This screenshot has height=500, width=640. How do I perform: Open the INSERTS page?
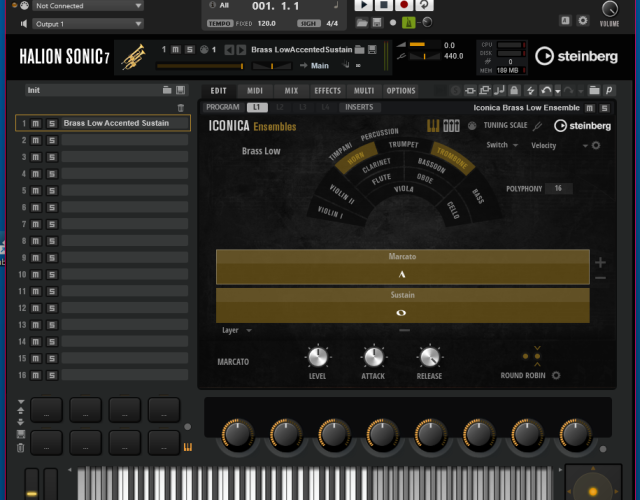[x=359, y=107]
